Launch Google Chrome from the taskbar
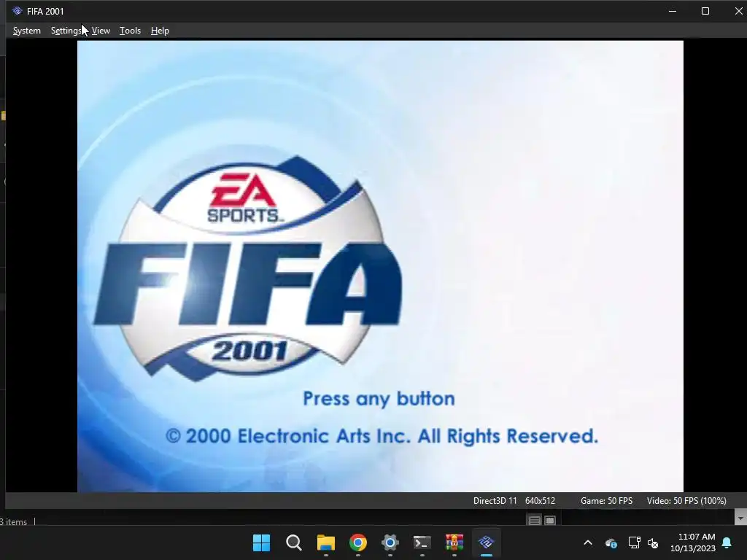The height and width of the screenshot is (560, 747). (x=357, y=542)
